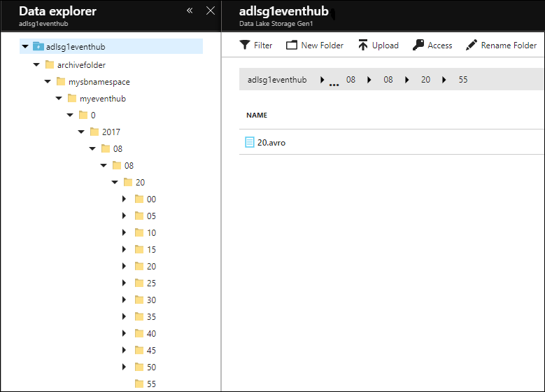Collapse the partition 0 tree node
The height and width of the screenshot is (392, 545).
pyautogui.click(x=70, y=115)
